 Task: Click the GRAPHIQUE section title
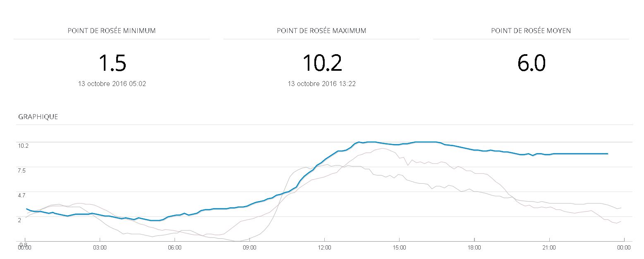click(x=38, y=117)
